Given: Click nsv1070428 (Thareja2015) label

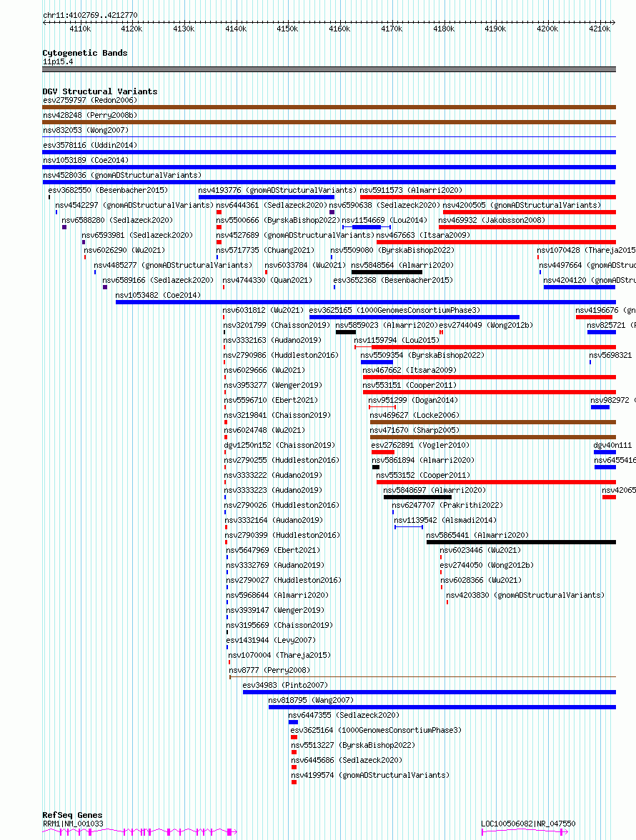Looking at the screenshot, I should (586, 250).
